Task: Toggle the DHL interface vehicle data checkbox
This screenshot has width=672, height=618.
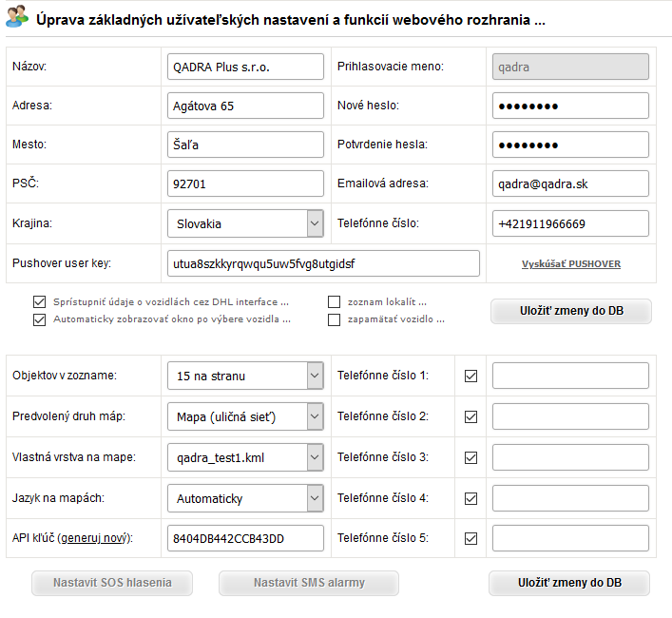Action: 39,302
